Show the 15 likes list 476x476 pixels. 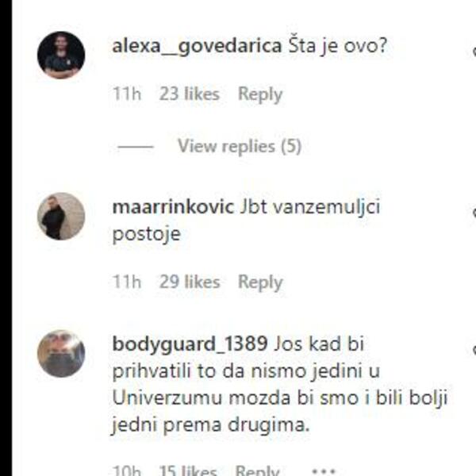pos(188,470)
